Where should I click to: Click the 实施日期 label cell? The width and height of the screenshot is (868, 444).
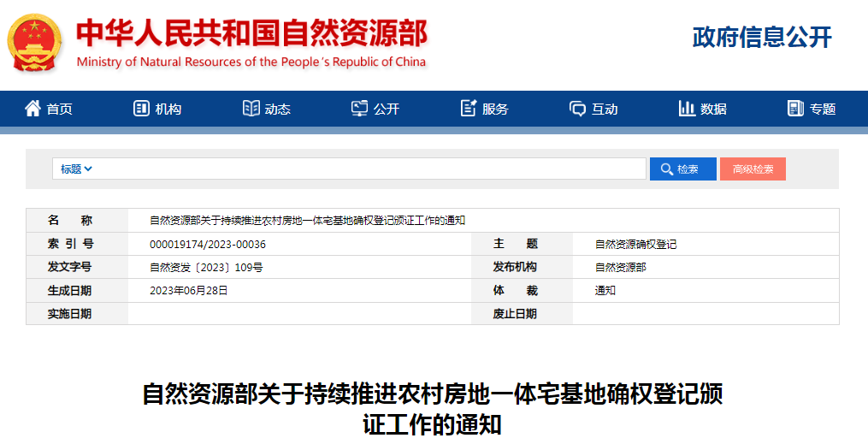[x=77, y=314]
